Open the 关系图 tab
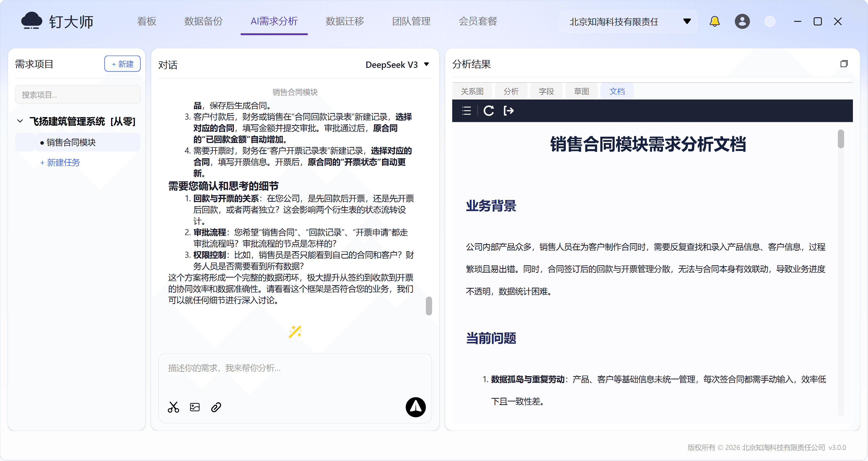 (x=472, y=91)
